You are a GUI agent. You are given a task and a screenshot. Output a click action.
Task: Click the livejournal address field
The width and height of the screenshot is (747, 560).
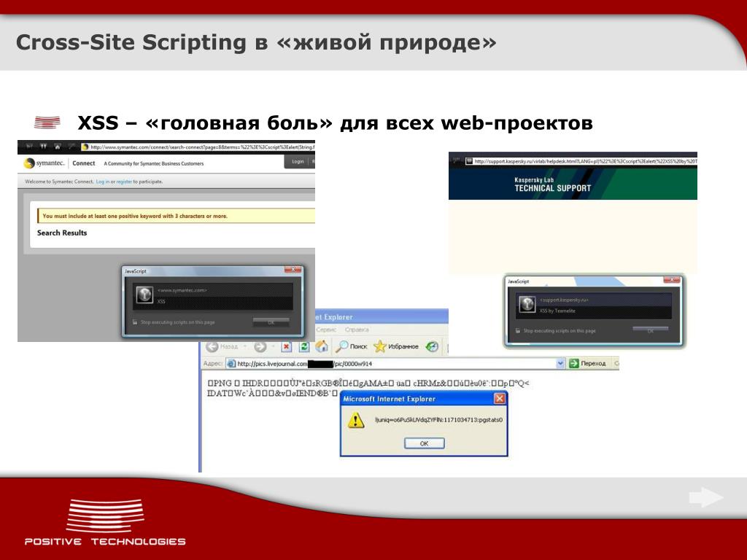click(x=395, y=363)
